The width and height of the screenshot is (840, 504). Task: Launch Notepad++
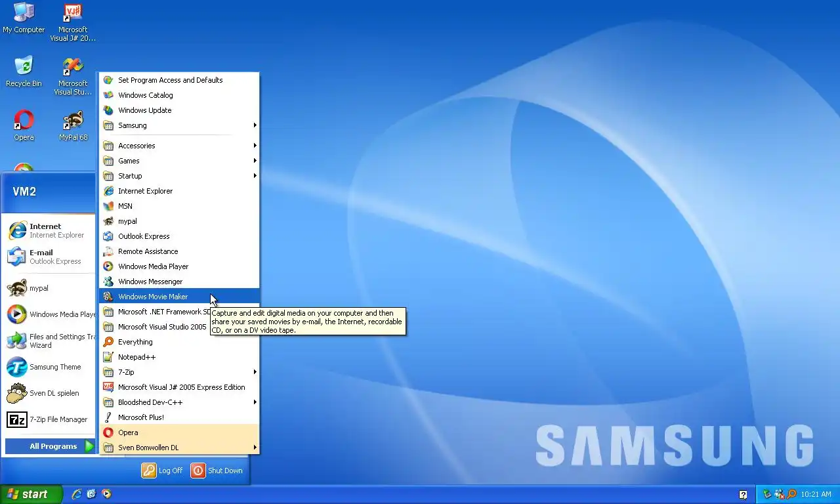[179, 357]
